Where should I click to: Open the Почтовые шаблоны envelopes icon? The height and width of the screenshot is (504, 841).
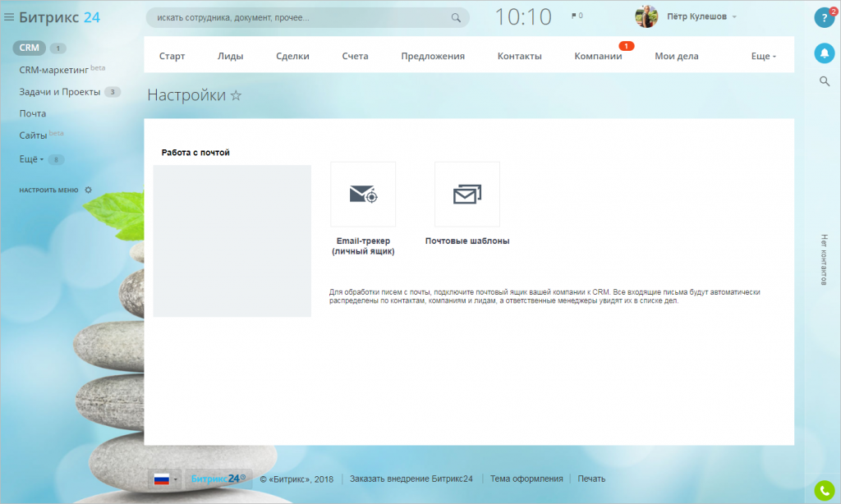467,194
